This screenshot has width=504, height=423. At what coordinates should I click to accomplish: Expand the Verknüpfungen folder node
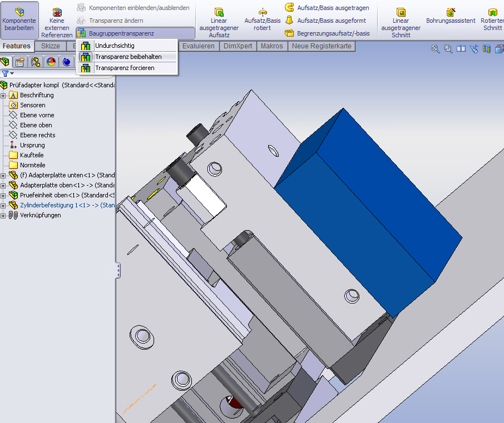coord(3,215)
